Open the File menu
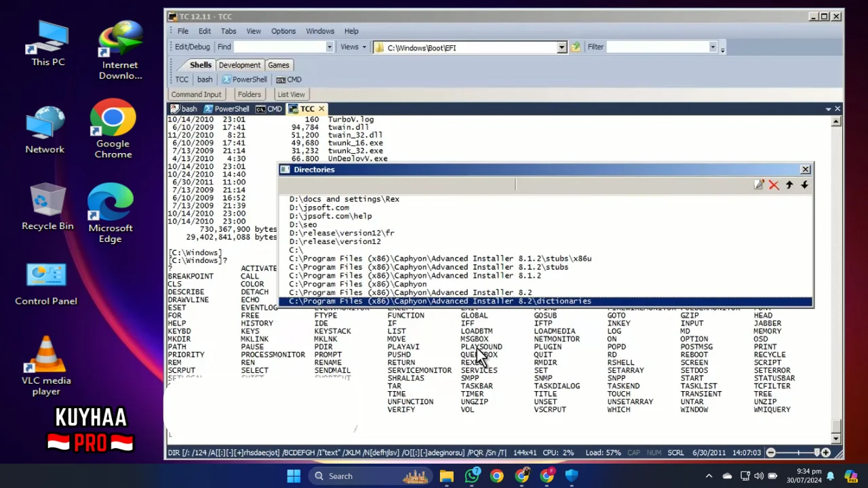This screenshot has width=868, height=488. [x=183, y=31]
